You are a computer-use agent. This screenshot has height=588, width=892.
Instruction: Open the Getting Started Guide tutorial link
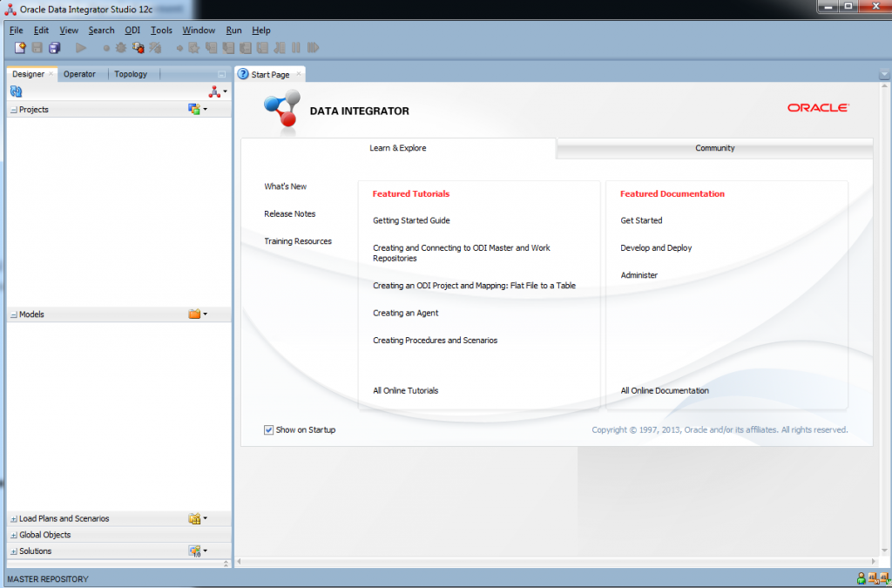[411, 220]
